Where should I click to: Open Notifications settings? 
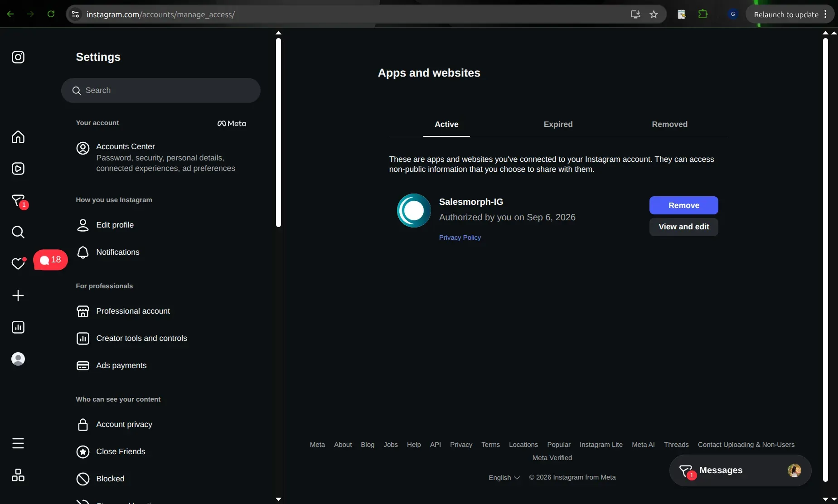pos(162,252)
